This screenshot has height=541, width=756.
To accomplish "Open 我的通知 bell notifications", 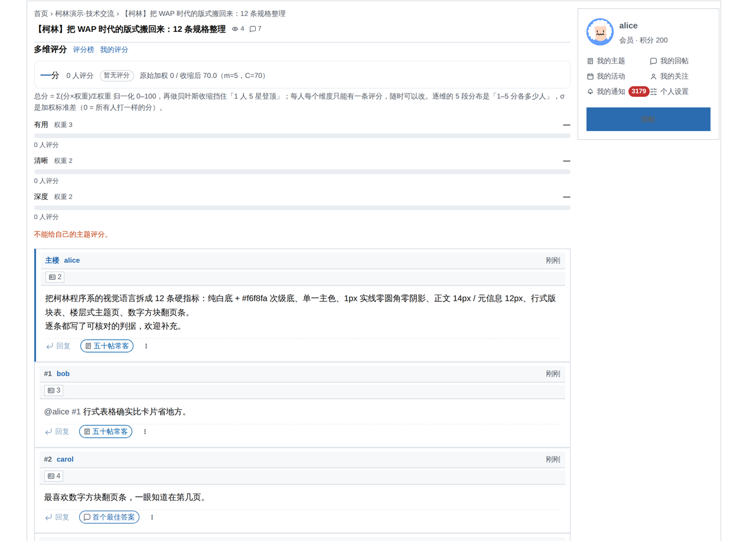I will point(606,92).
